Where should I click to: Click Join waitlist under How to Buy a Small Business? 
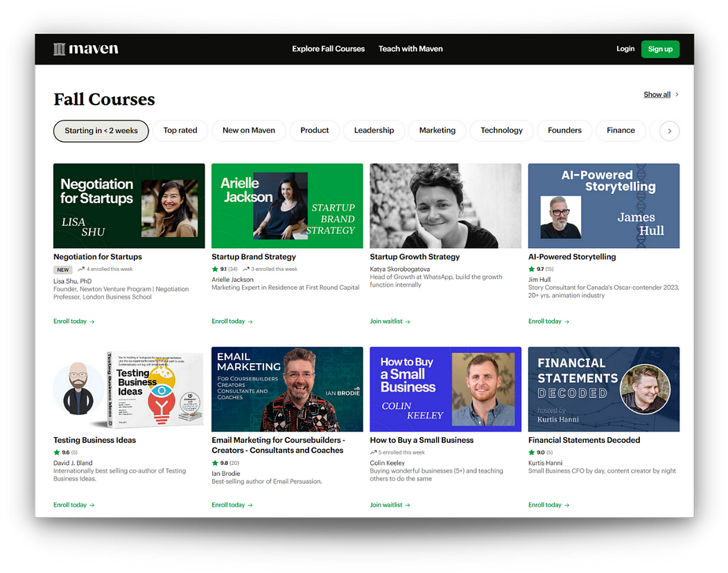point(390,505)
